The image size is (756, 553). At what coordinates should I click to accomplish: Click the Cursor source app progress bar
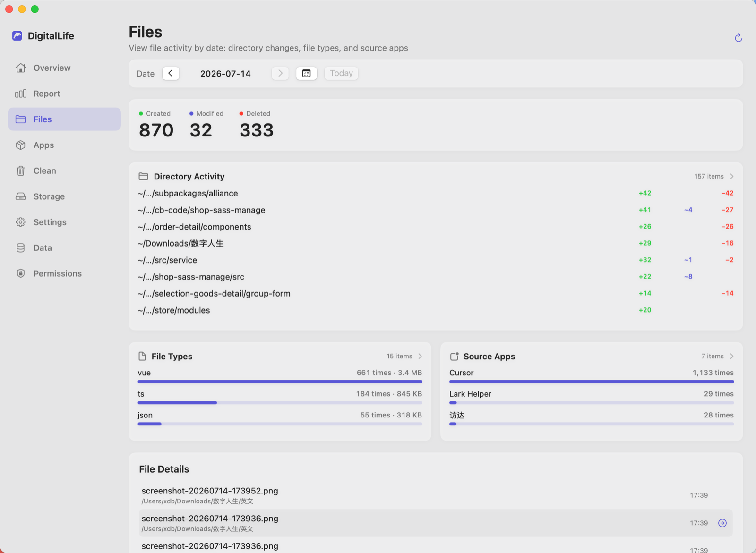click(592, 382)
